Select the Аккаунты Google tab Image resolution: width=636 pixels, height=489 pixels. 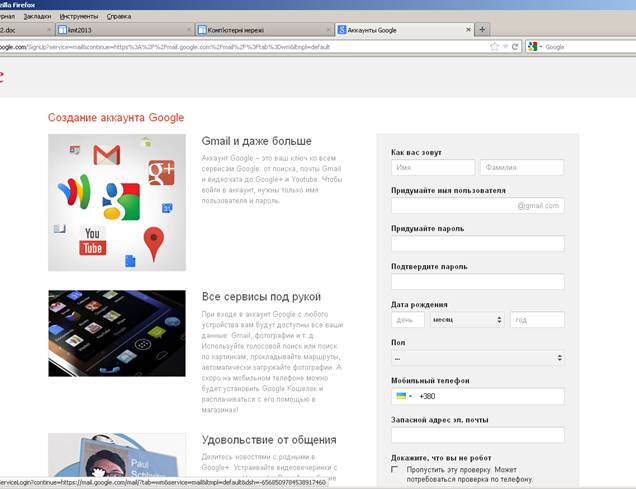(404, 30)
